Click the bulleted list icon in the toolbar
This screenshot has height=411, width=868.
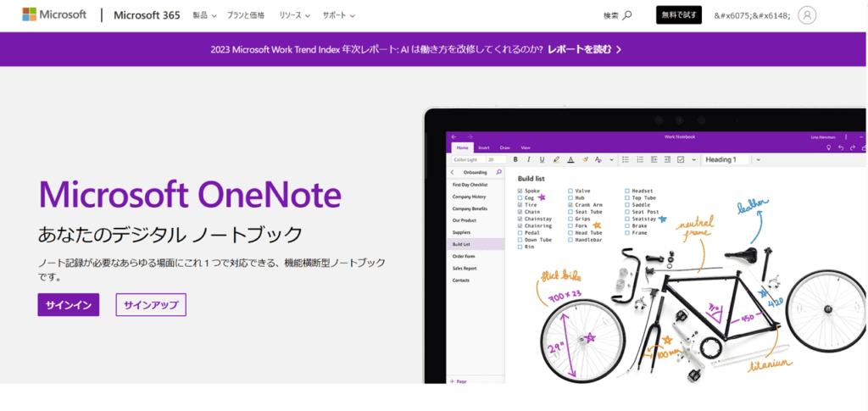pyautogui.click(x=625, y=159)
